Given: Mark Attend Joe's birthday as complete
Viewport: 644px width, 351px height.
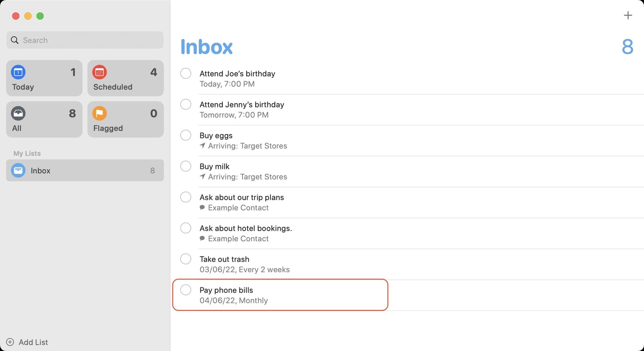Looking at the screenshot, I should (186, 73).
